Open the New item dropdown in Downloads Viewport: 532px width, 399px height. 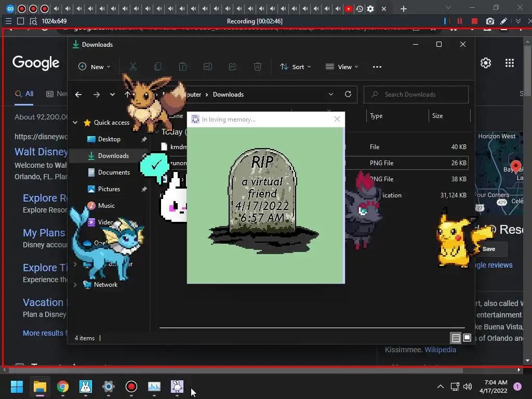tap(95, 67)
